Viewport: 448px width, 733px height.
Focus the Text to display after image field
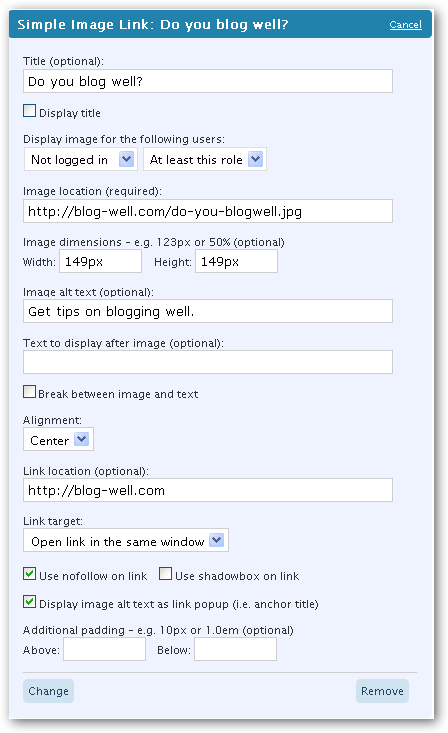coord(208,362)
